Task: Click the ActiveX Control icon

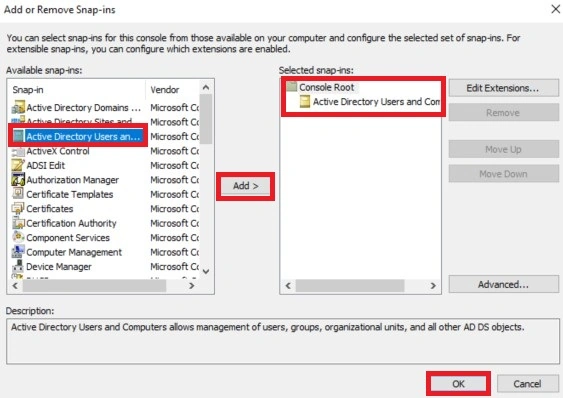Action: (x=18, y=151)
